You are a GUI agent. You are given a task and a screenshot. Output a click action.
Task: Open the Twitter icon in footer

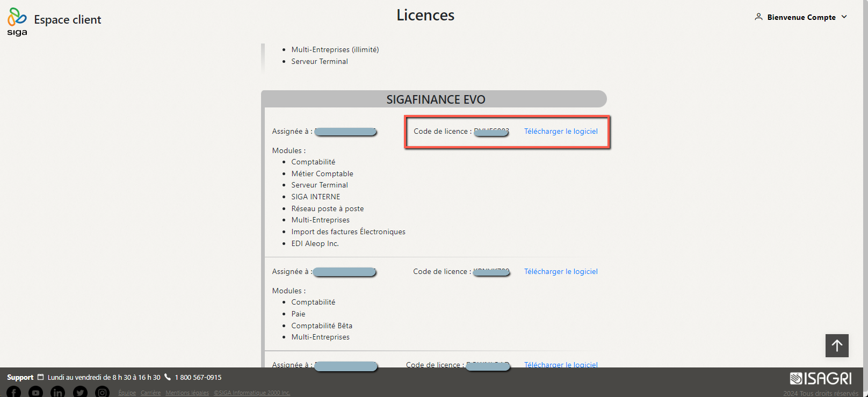[80, 392]
